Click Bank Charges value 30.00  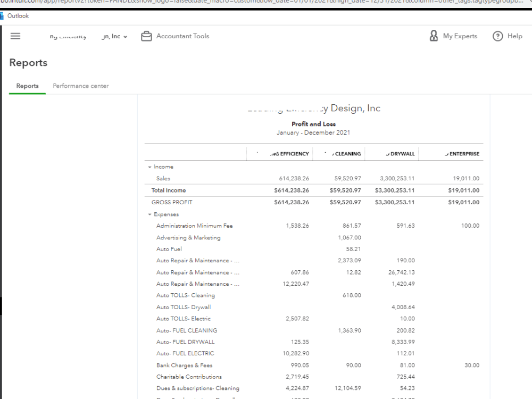click(x=472, y=365)
